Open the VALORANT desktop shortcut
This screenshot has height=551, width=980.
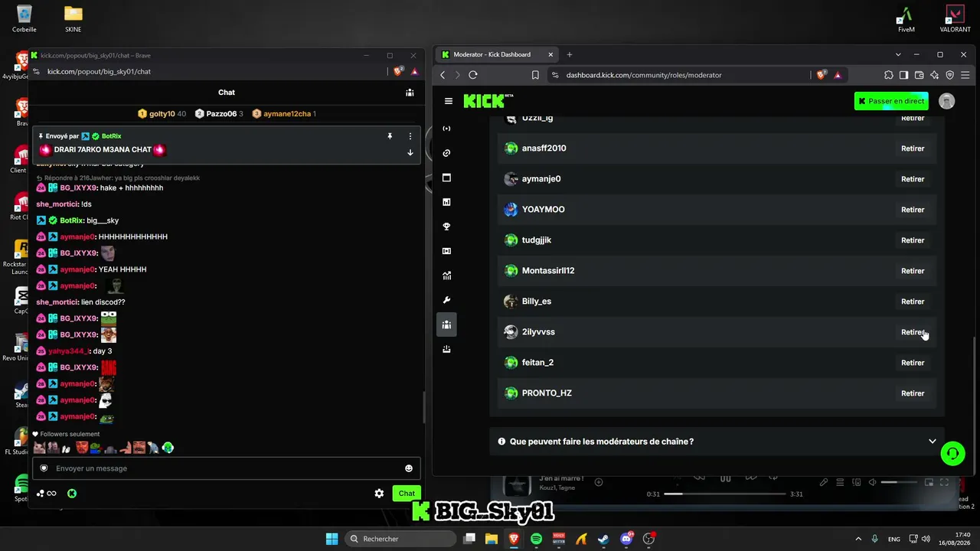click(x=955, y=19)
